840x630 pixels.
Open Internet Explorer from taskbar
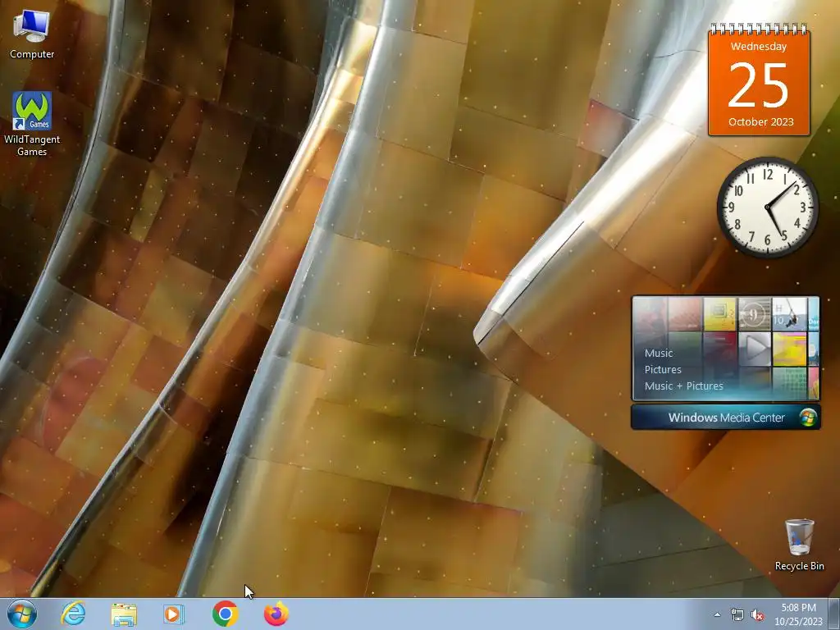pyautogui.click(x=73, y=614)
